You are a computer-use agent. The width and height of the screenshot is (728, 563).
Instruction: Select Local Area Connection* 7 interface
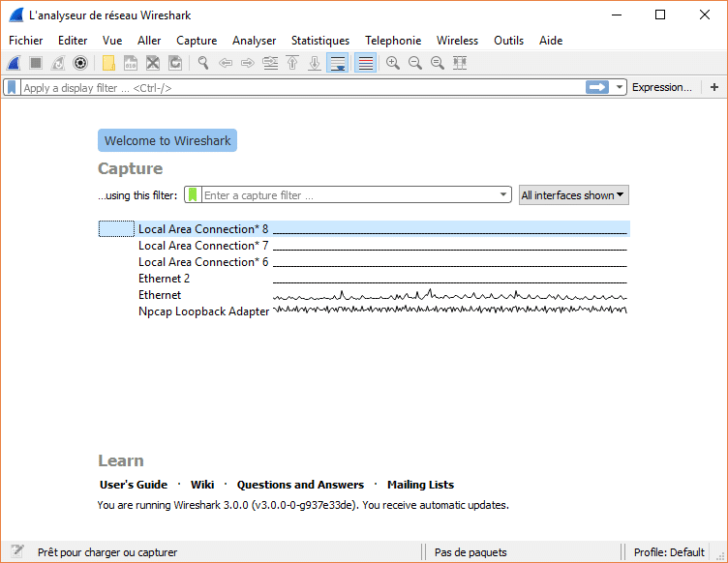[x=364, y=246]
